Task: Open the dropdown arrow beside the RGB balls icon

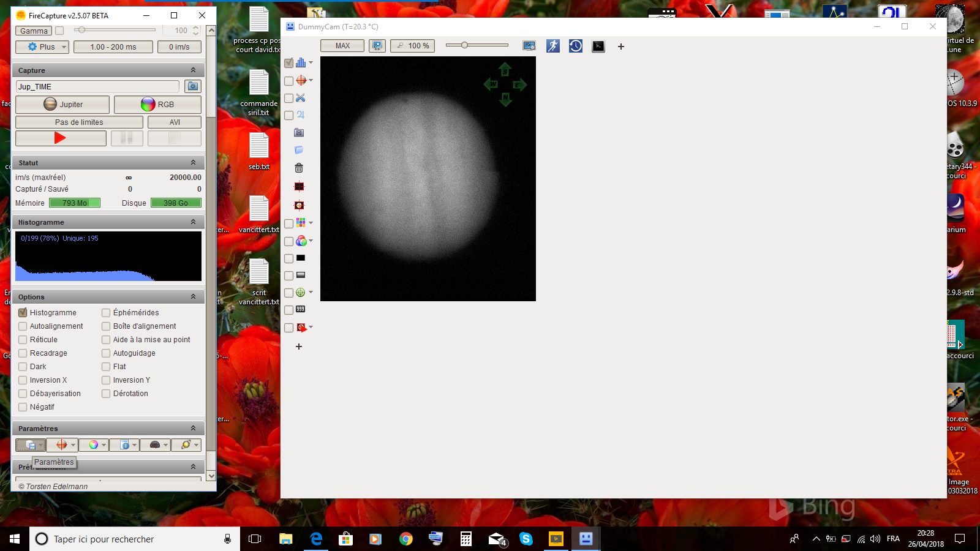Action: click(311, 241)
